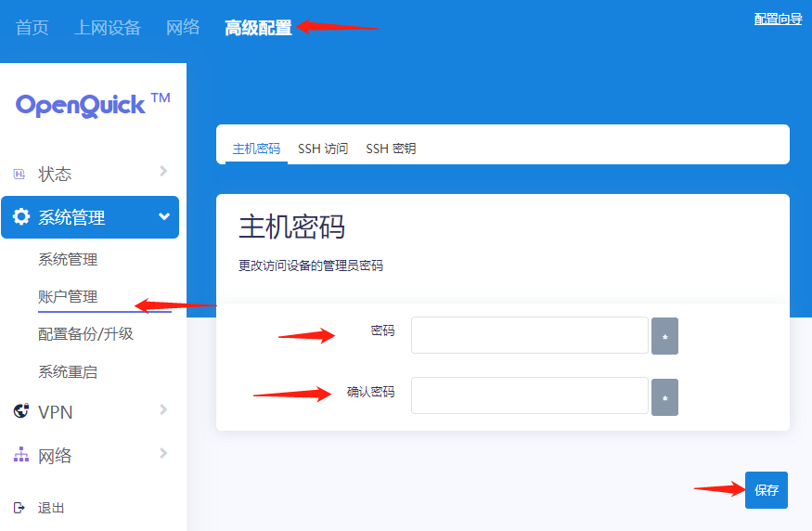Focus the 密码 input field
The image size is (812, 531).
[x=529, y=335]
